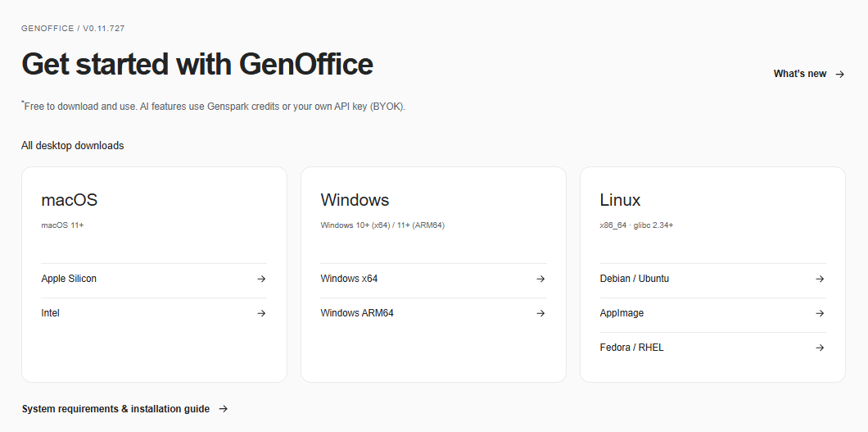The height and width of the screenshot is (432, 868).
Task: Download the Windows ARM64 installer
Action: pyautogui.click(x=433, y=313)
